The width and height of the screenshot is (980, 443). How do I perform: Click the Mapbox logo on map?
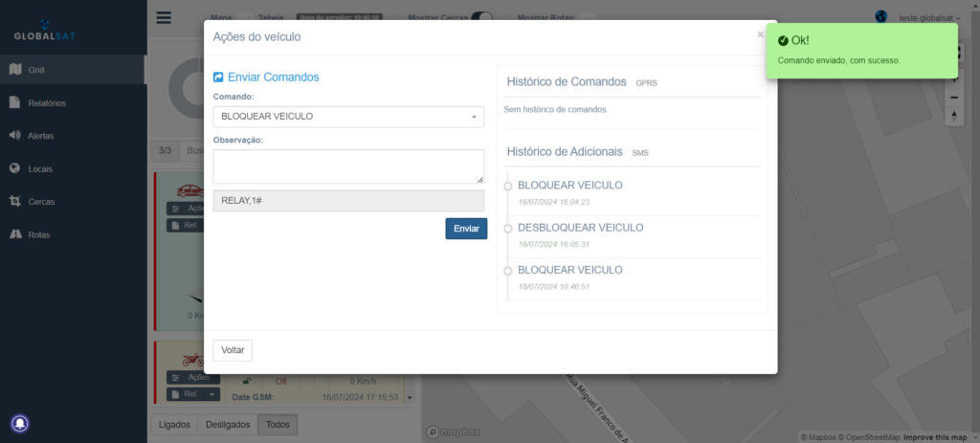click(453, 432)
